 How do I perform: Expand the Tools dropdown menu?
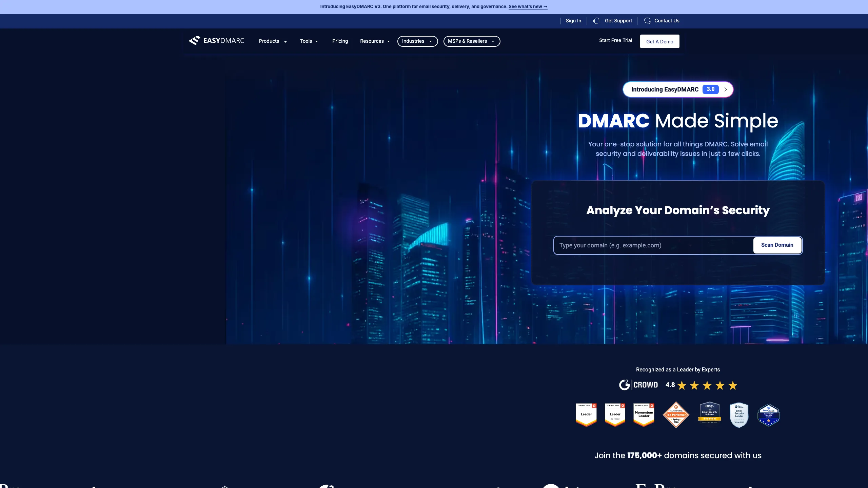pyautogui.click(x=309, y=41)
